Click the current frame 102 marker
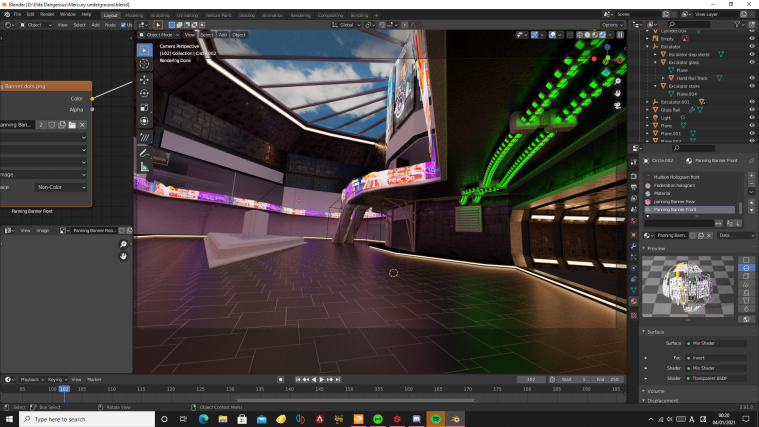This screenshot has height=427, width=759. 64,389
